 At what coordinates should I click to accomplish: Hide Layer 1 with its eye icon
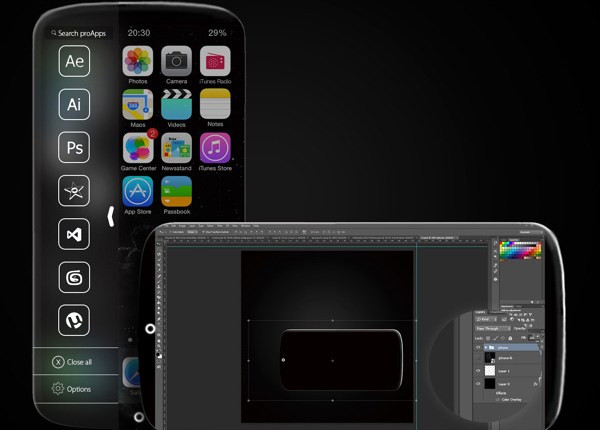tap(478, 371)
